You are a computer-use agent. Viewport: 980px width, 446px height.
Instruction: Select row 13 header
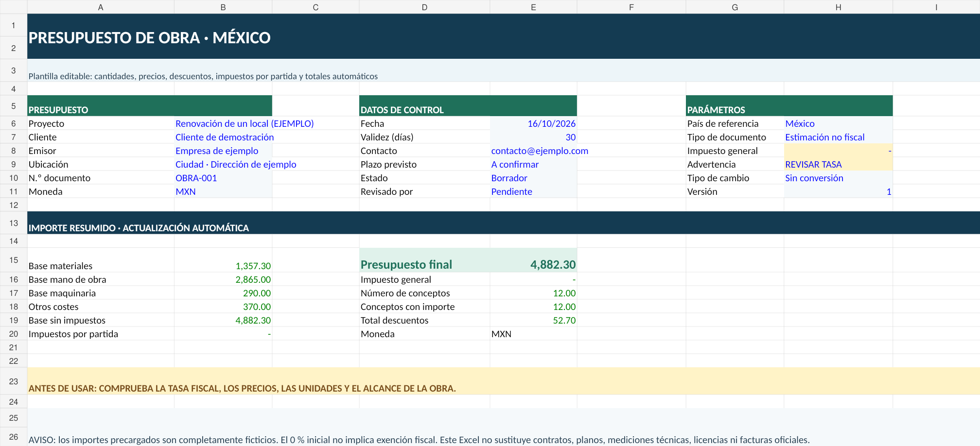14,223
